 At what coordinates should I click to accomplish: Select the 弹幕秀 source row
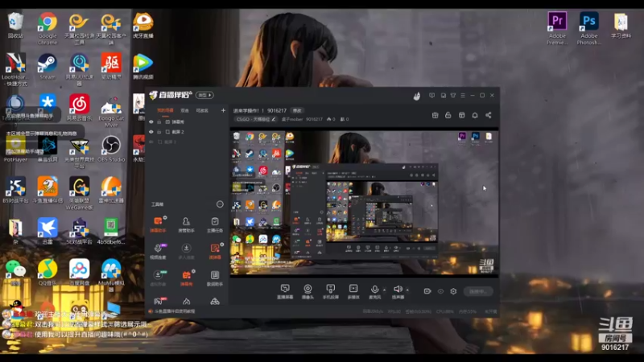point(187,122)
